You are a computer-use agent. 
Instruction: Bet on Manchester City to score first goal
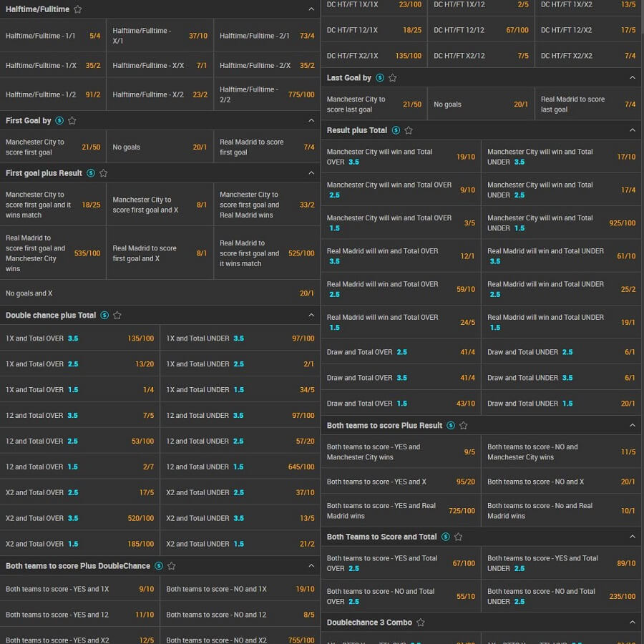coord(53,147)
